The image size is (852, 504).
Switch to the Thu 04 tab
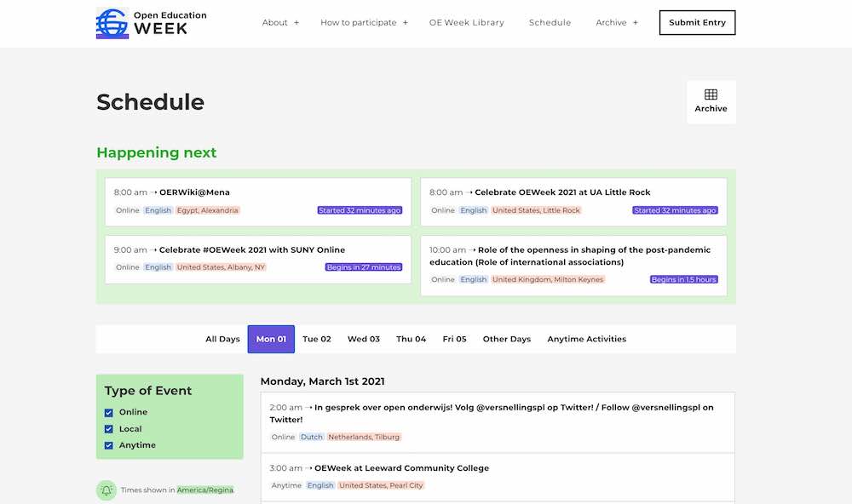click(x=411, y=339)
